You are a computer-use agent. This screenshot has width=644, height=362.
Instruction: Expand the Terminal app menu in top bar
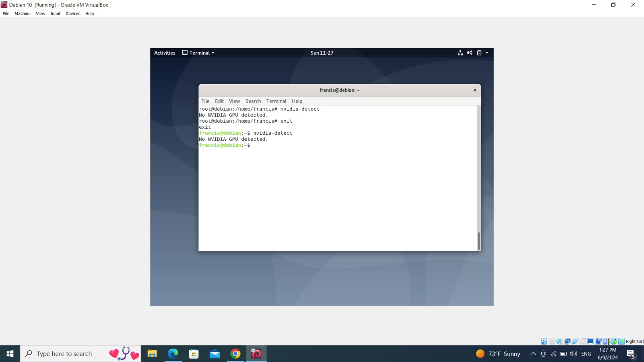tap(198, 53)
